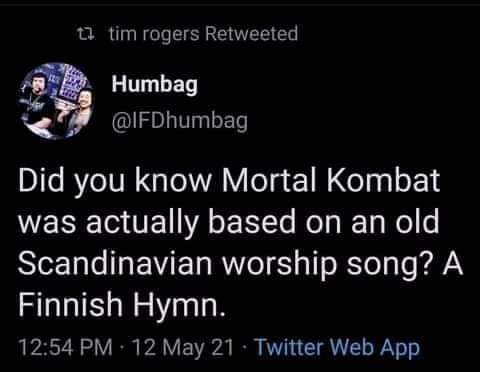Open the Twitter Web App source link
Screen dimensions: 480x372
[x=337, y=348]
